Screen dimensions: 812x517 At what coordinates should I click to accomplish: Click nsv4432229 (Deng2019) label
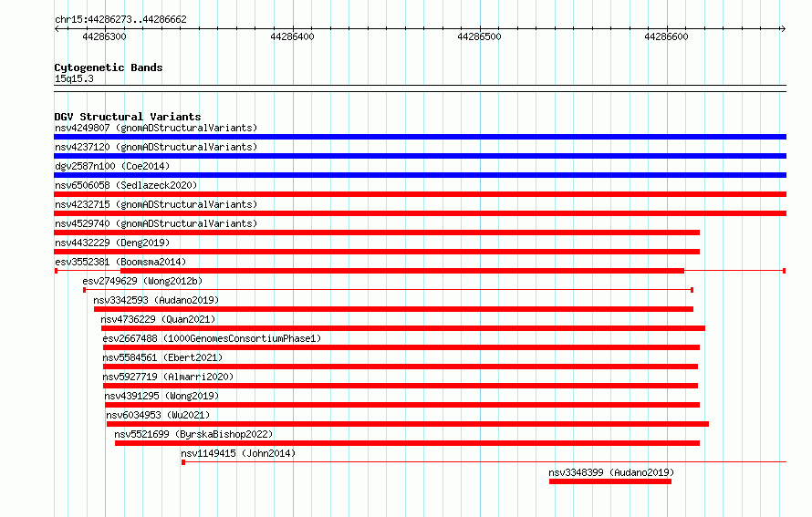[112, 243]
